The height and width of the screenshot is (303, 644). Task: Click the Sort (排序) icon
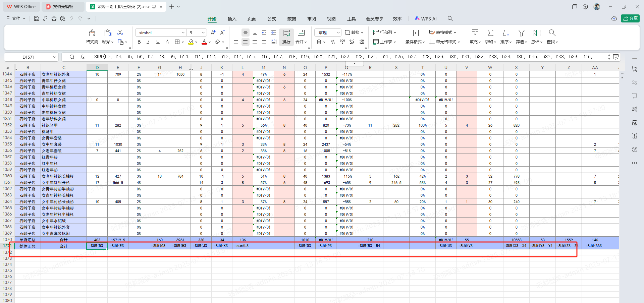click(x=506, y=33)
